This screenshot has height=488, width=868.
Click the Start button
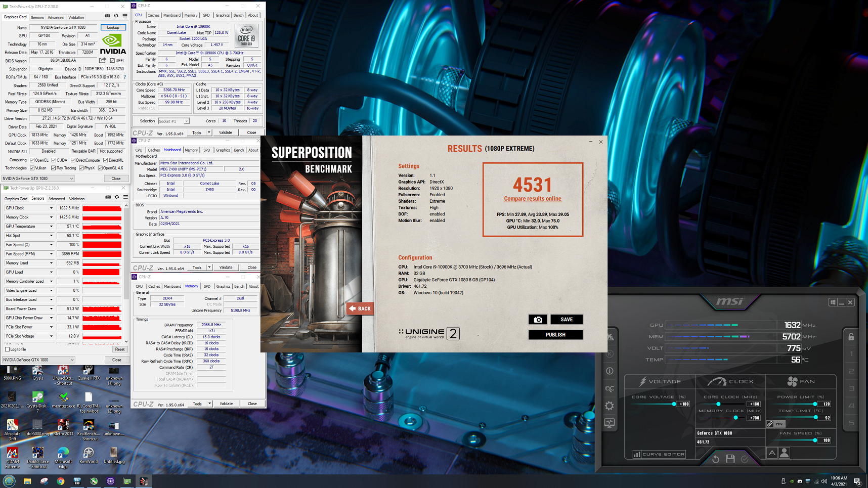(x=9, y=481)
